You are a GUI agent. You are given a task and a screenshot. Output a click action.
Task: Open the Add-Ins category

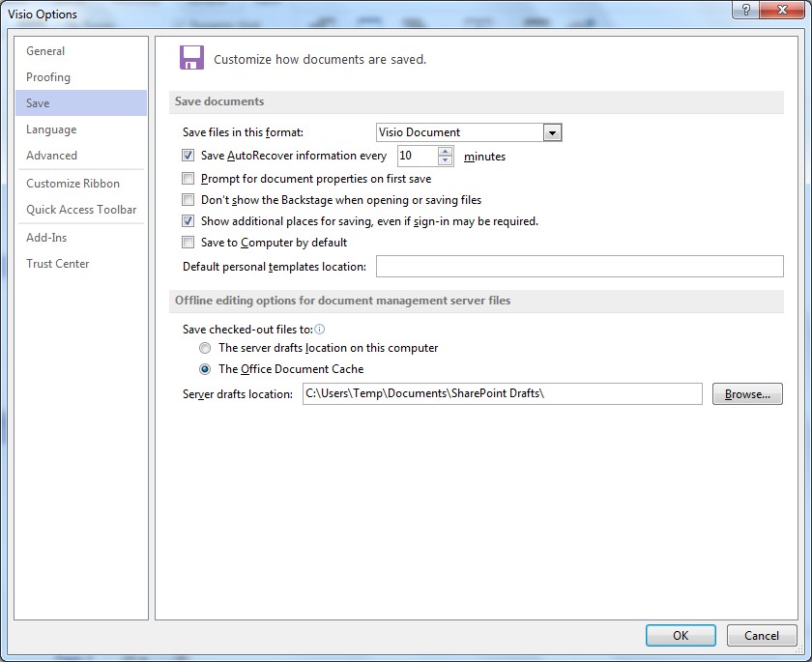click(x=81, y=238)
